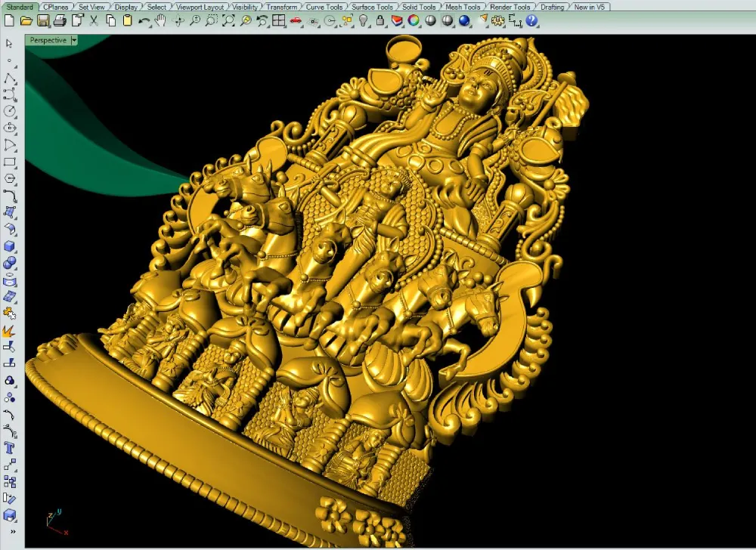This screenshot has height=550, width=756.
Task: Expand more sidebar tools chevron
Action: [13, 532]
